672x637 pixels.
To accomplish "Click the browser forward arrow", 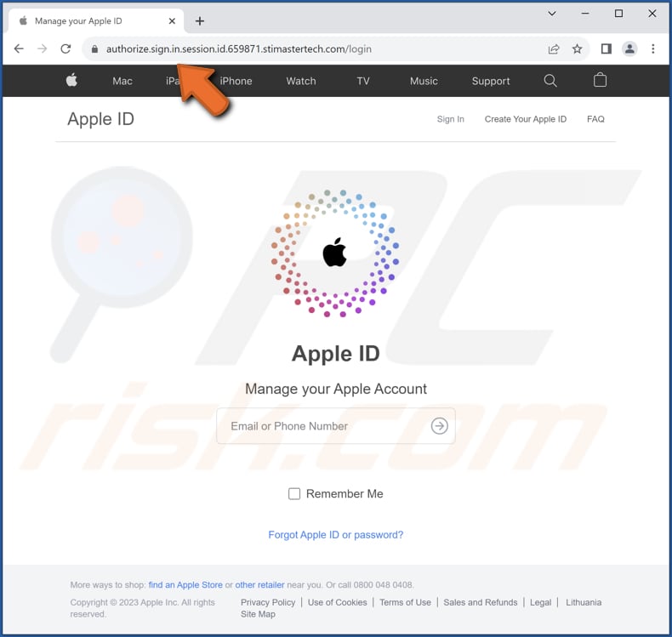I will tap(42, 48).
